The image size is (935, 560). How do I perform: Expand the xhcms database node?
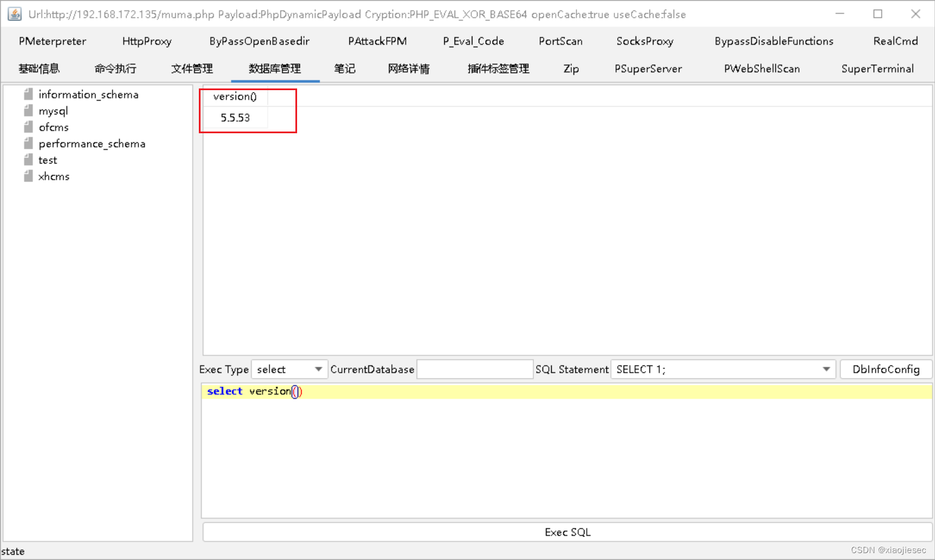(55, 176)
